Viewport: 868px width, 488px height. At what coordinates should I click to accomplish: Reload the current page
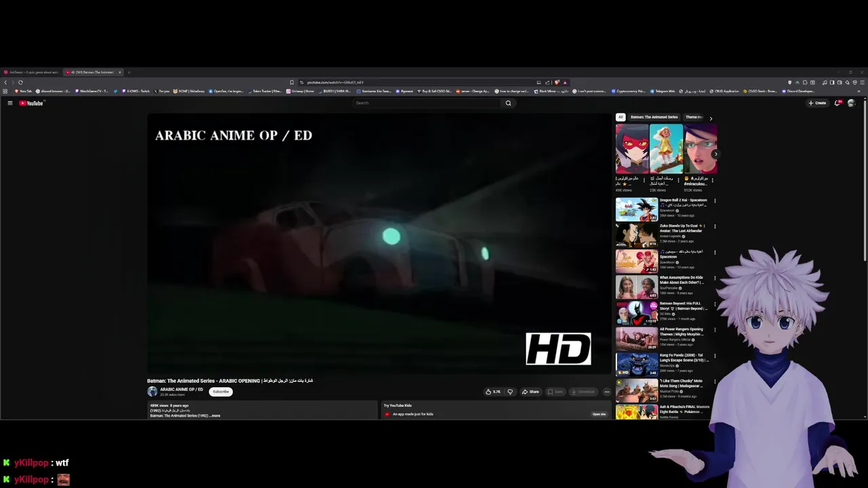[x=20, y=82]
